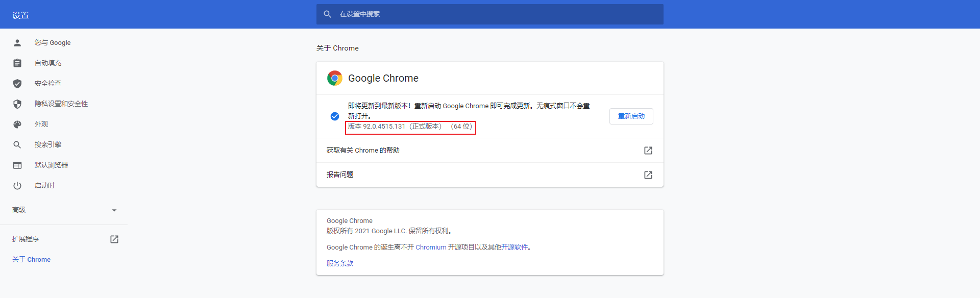Image resolution: width=980 pixels, height=298 pixels.
Task: Open 扩展程序 extensions page
Action: (26, 239)
